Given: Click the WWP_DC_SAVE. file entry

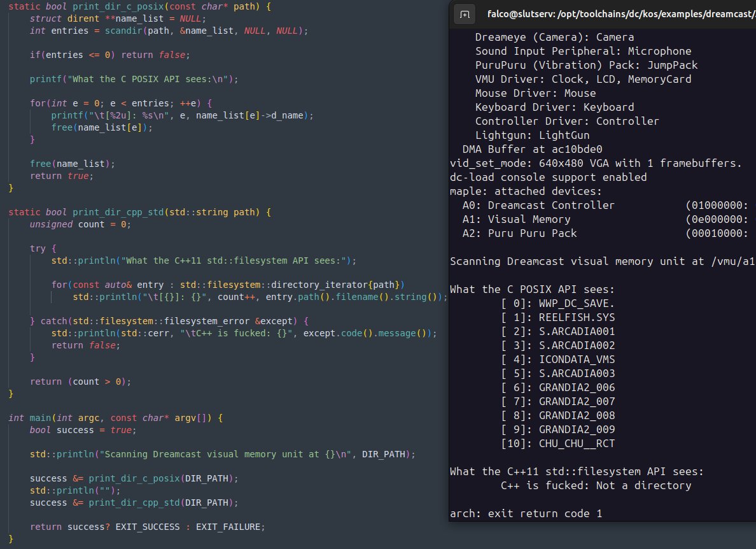Looking at the screenshot, I should click(577, 303).
